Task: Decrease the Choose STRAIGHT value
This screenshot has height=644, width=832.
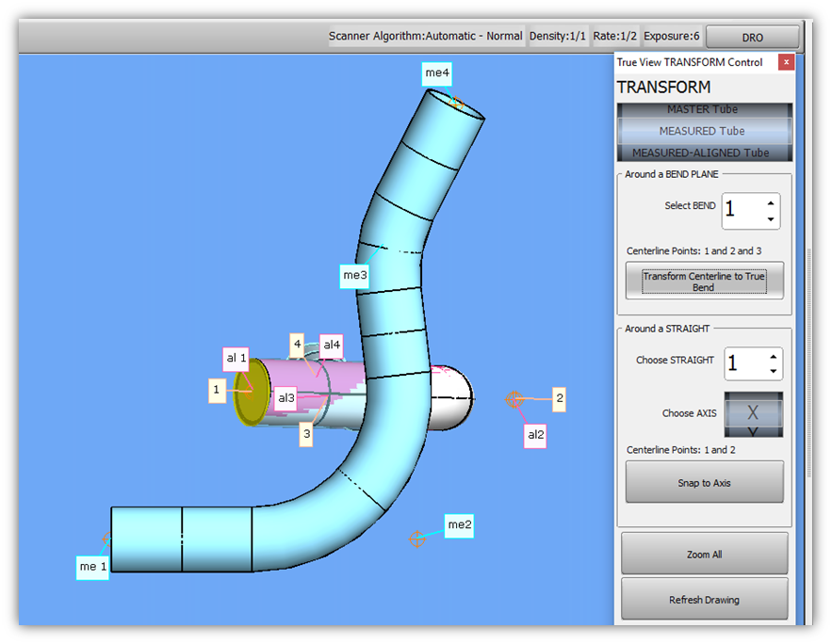Action: tap(772, 371)
